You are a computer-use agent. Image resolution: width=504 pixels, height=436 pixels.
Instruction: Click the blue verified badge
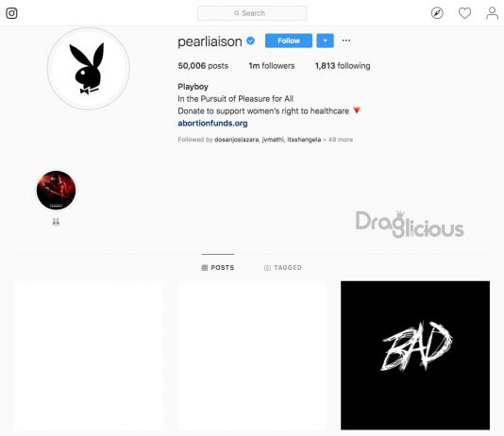click(x=251, y=41)
